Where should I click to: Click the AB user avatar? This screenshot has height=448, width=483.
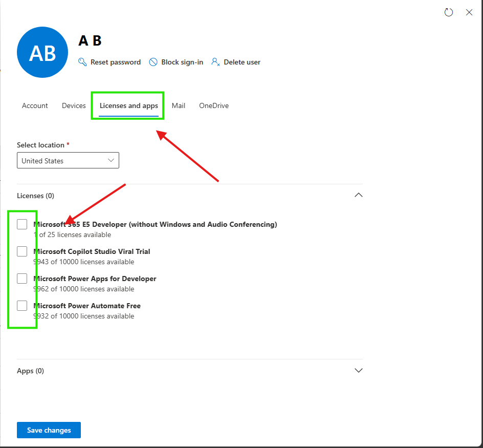[42, 52]
